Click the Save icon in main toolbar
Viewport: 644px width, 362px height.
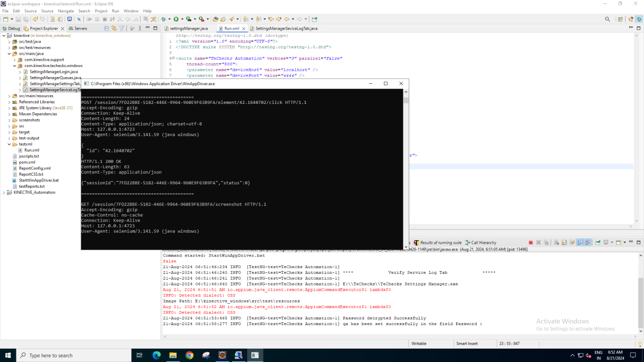coord(18,19)
